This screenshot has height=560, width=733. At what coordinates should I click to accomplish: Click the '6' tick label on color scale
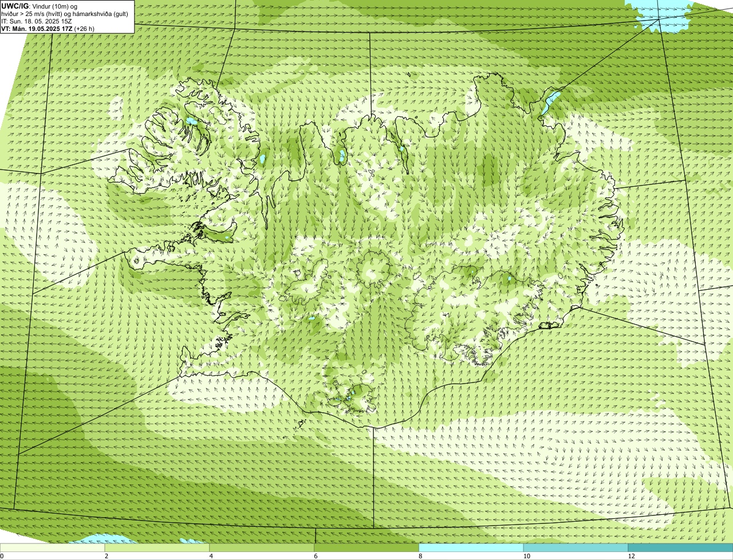click(316, 556)
